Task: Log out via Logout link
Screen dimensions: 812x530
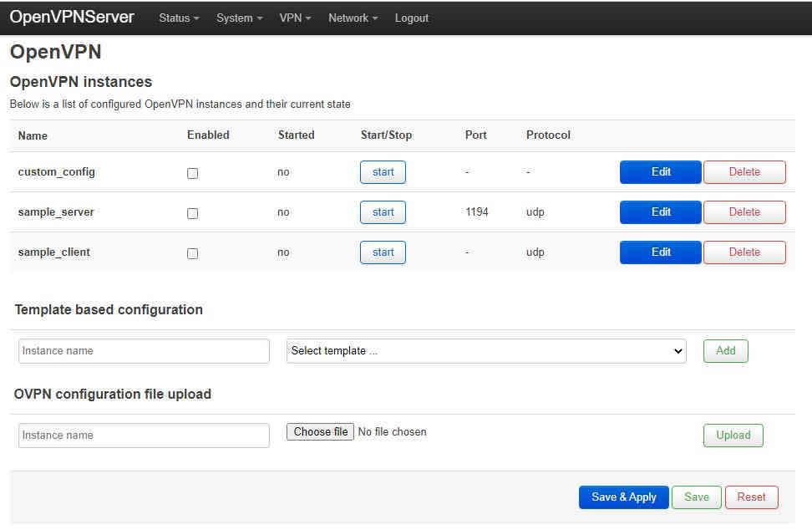Action: coord(412,18)
